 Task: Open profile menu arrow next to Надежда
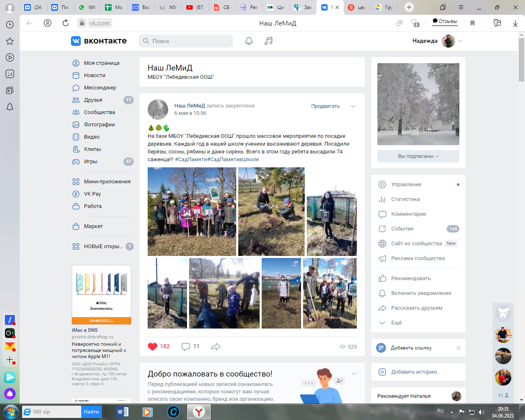click(x=460, y=41)
